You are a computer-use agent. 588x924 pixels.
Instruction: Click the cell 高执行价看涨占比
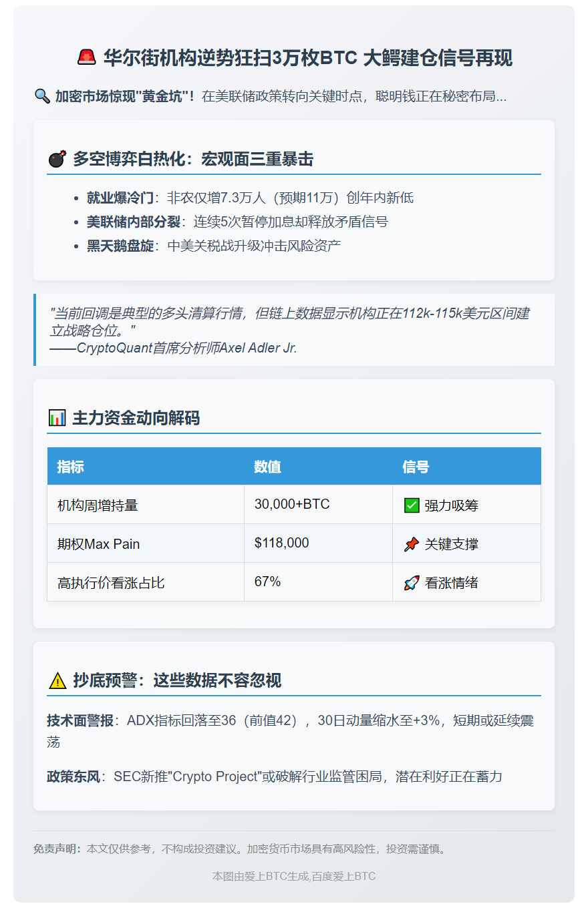(x=146, y=582)
